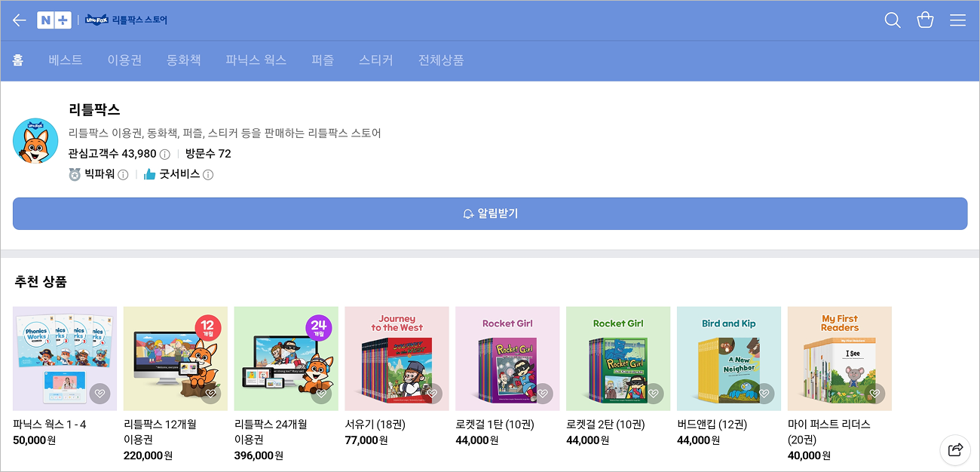Click the 추천 상품 section heading
Viewport: 980px width, 472px height.
point(41,282)
